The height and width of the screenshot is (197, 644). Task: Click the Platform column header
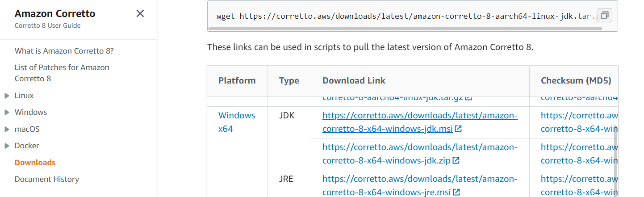pyautogui.click(x=237, y=81)
